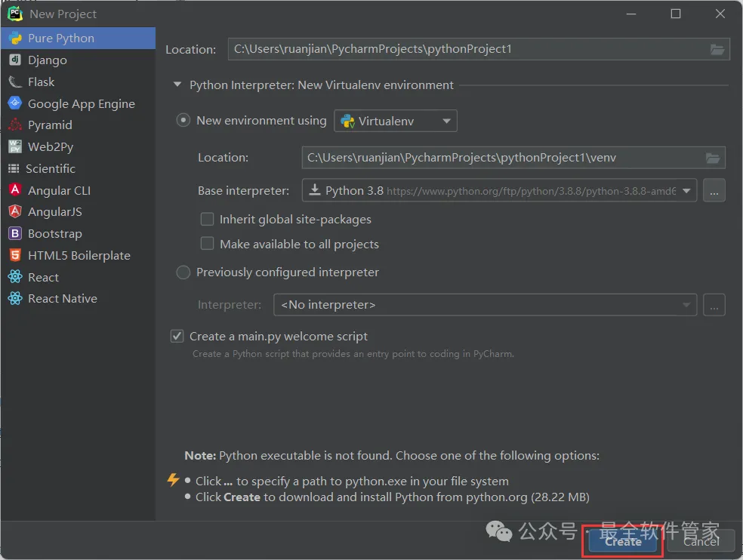
Task: Click the 'HTML5 Boilerplate' label
Action: 79,255
